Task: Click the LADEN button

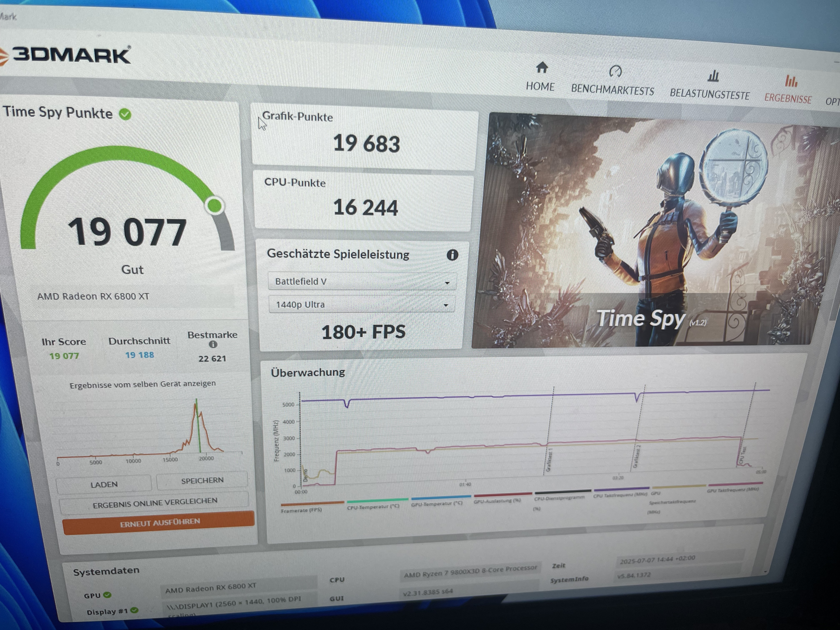Action: pos(104,484)
